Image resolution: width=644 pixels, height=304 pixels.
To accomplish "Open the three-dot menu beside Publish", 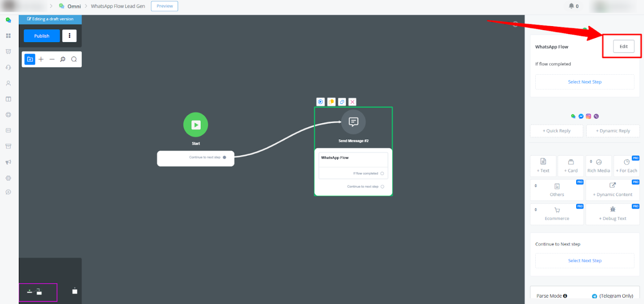I will pyautogui.click(x=69, y=36).
